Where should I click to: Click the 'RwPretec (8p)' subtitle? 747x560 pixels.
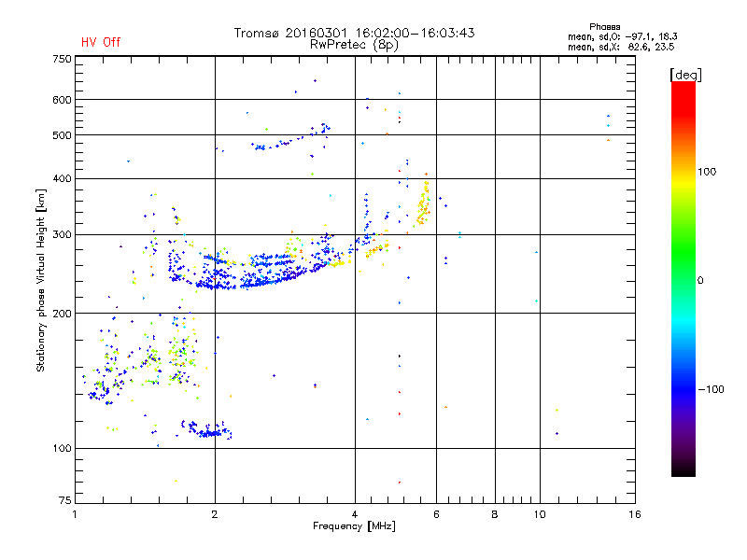354,45
